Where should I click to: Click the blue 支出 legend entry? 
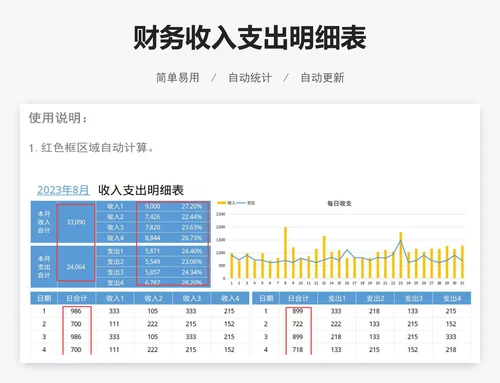pyautogui.click(x=246, y=203)
